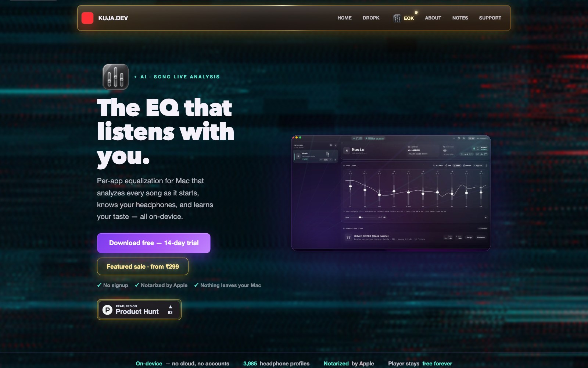The height and width of the screenshot is (368, 588).
Task: Toggle Bypass in the Correction Lane header
Action: click(x=483, y=229)
